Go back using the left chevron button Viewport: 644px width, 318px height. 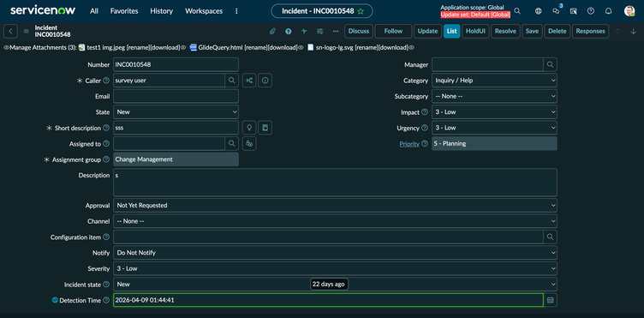click(x=10, y=31)
